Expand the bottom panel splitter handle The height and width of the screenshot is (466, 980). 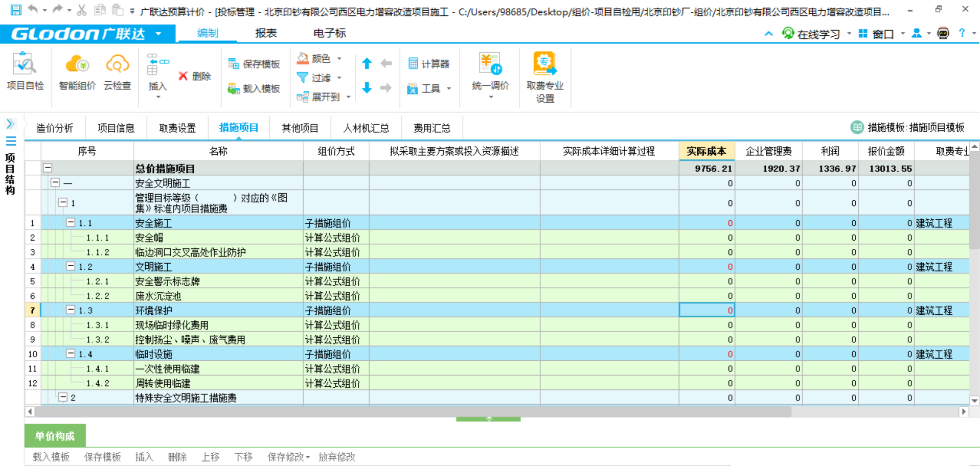click(x=488, y=419)
